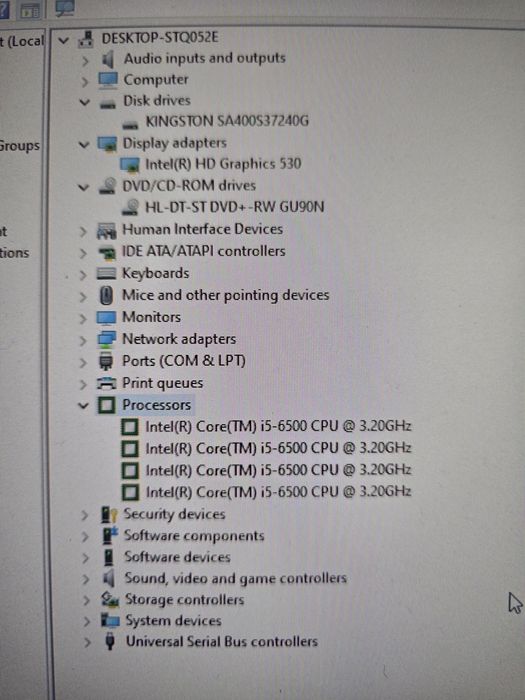Select the Monitors label
The image size is (525, 700).
(151, 317)
